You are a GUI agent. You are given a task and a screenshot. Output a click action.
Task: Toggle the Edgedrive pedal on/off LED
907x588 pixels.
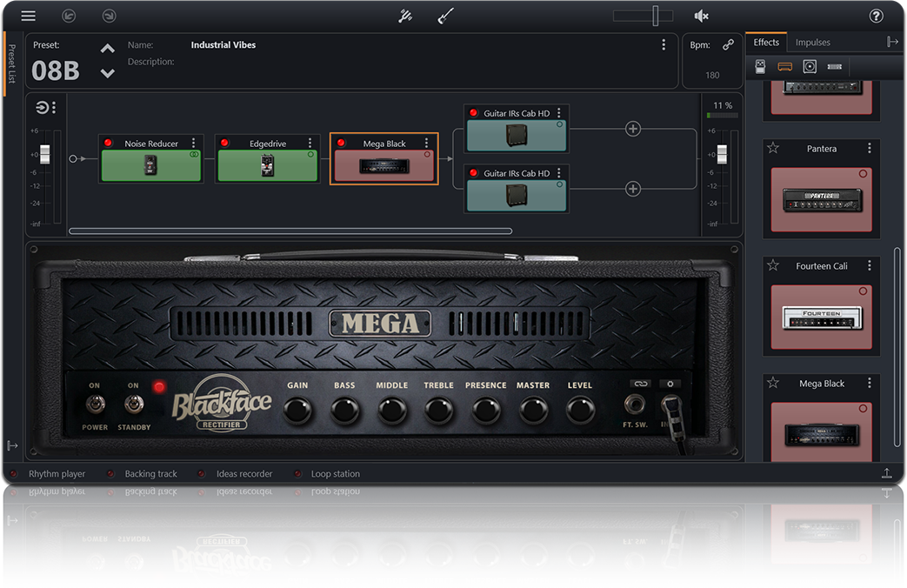(x=224, y=143)
